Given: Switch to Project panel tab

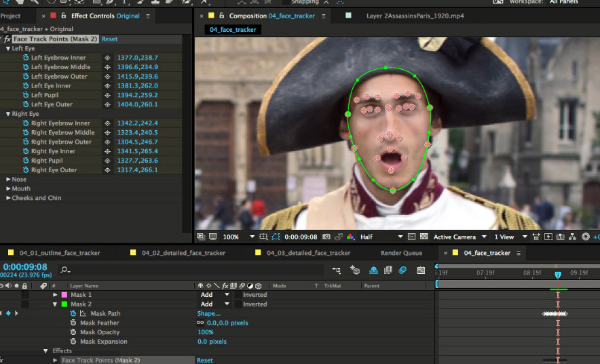Looking at the screenshot, I should [x=10, y=16].
